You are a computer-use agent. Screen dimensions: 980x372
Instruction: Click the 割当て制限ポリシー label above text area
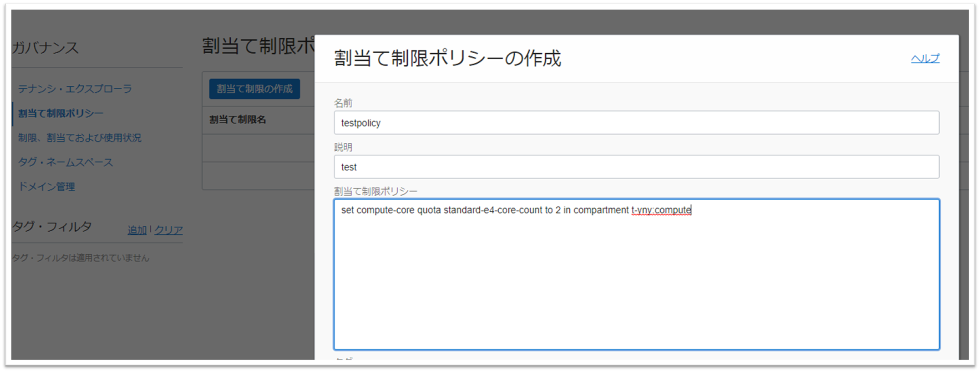point(376,191)
